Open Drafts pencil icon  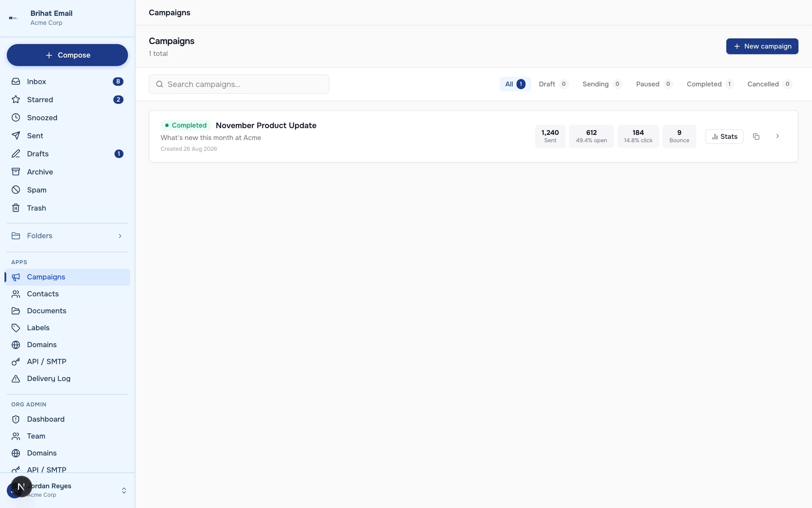(x=16, y=154)
